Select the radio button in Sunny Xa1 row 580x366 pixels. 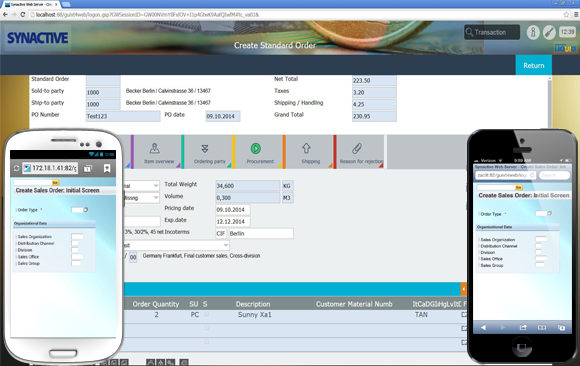(206, 314)
